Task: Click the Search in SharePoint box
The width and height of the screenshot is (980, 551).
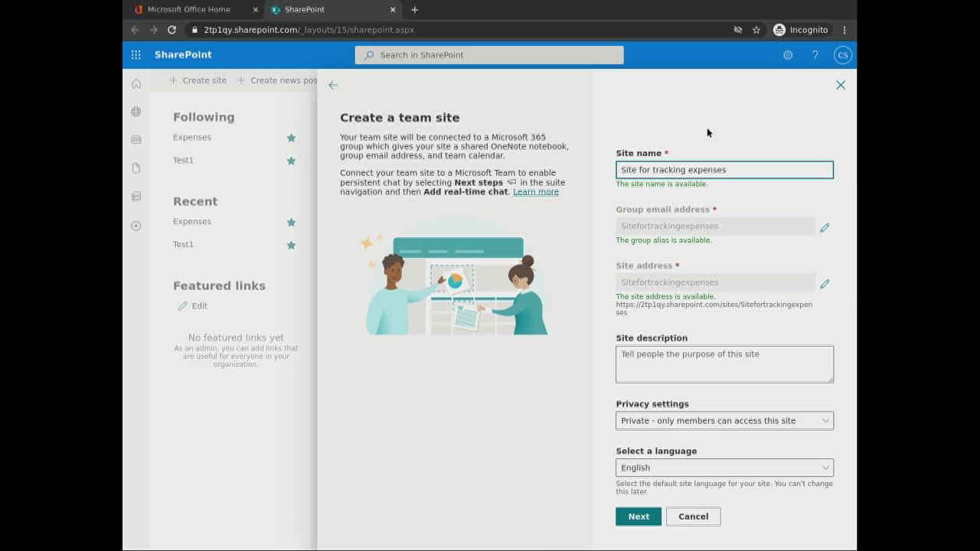Action: coord(489,55)
